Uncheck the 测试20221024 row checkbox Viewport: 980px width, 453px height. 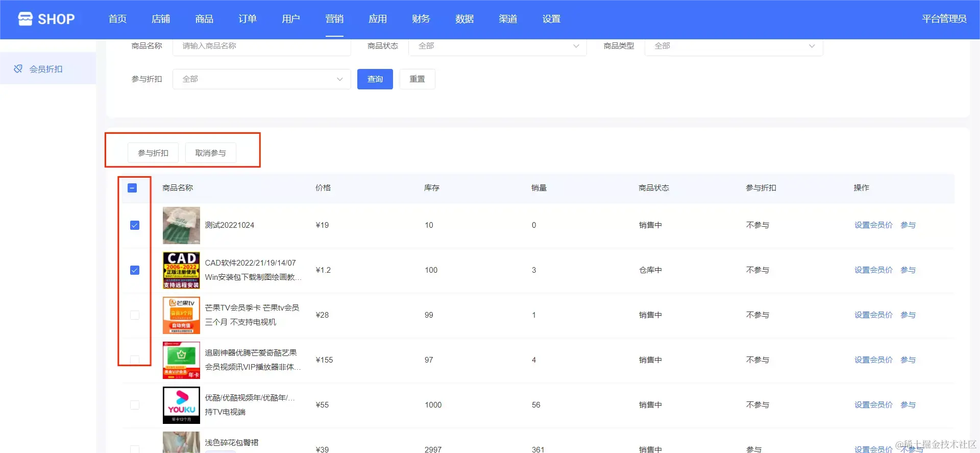[135, 225]
